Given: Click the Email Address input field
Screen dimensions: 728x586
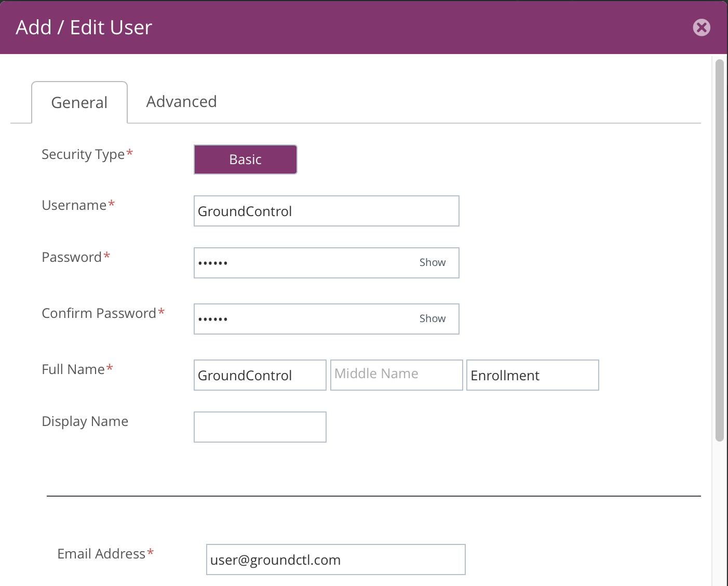Looking at the screenshot, I should 335,560.
